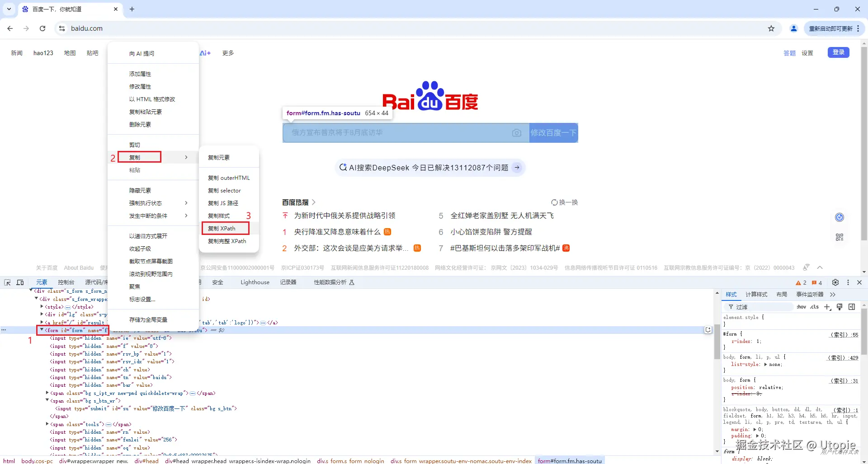The image size is (868, 464).
Task: Click 向 AI 提问 in the context menu
Action: tap(142, 54)
